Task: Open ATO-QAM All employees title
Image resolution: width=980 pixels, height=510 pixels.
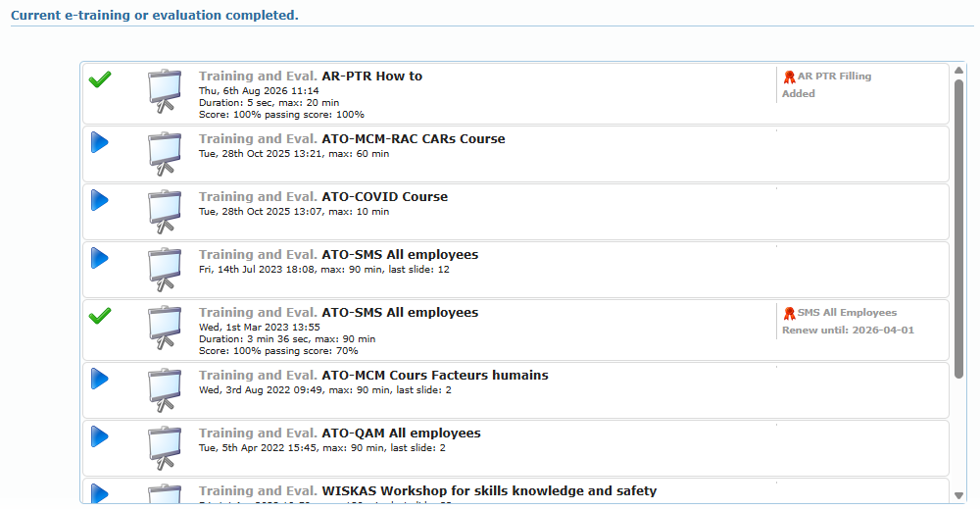Action: tap(401, 433)
